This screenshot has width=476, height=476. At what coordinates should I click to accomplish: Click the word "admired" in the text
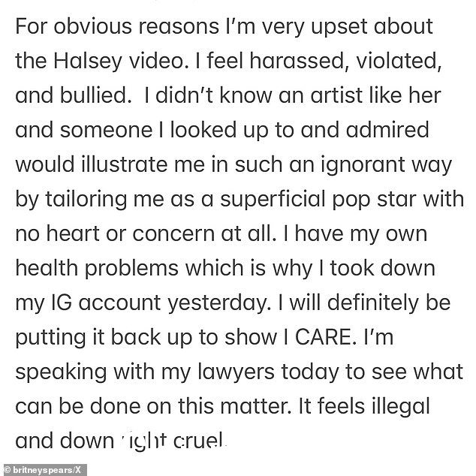coord(387,129)
